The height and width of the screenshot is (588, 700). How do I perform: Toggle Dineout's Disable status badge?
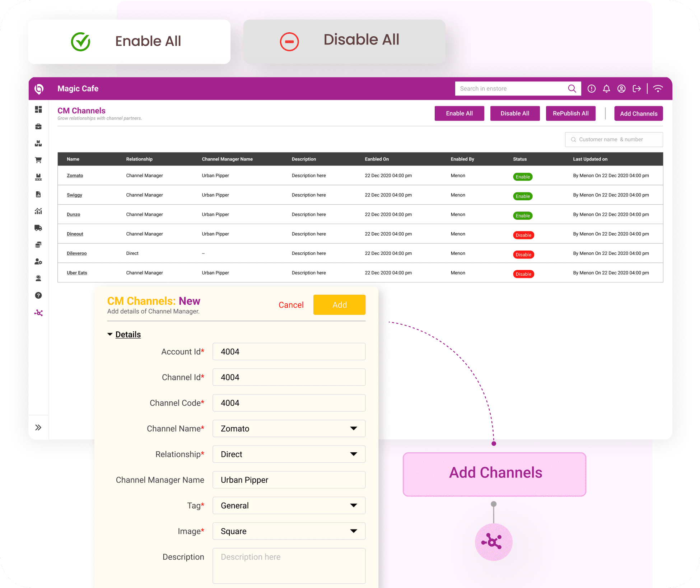[x=523, y=235]
